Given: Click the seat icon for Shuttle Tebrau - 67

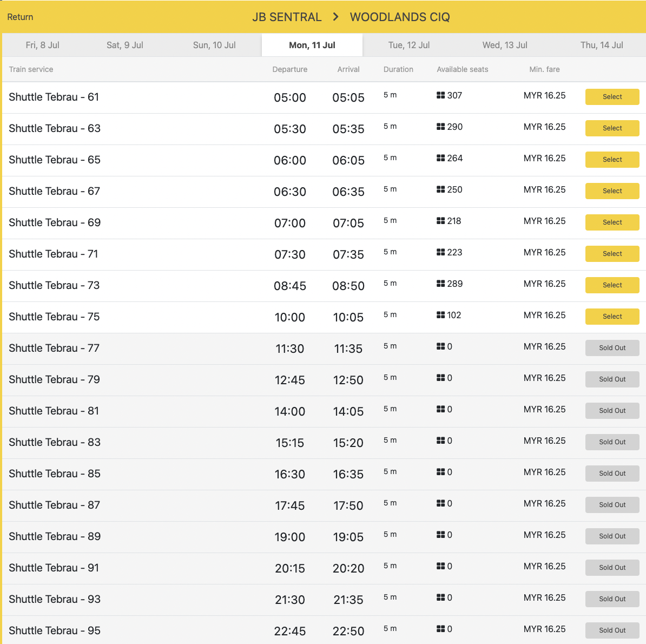Looking at the screenshot, I should point(440,189).
